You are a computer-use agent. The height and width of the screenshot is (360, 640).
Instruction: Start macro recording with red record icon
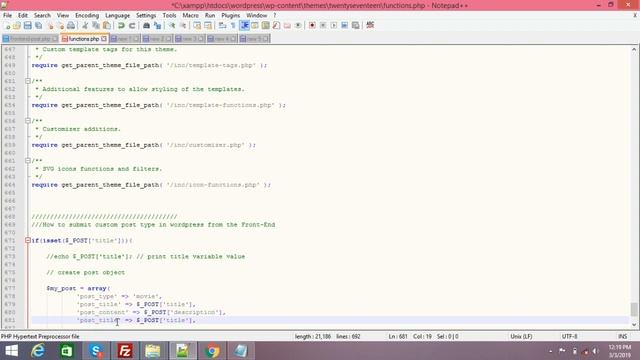tap(312, 26)
